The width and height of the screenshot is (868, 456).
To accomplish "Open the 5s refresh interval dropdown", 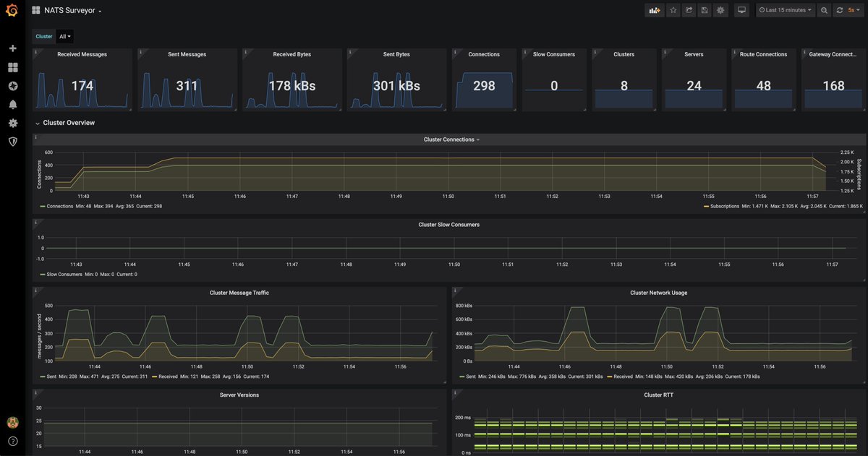I will [856, 10].
